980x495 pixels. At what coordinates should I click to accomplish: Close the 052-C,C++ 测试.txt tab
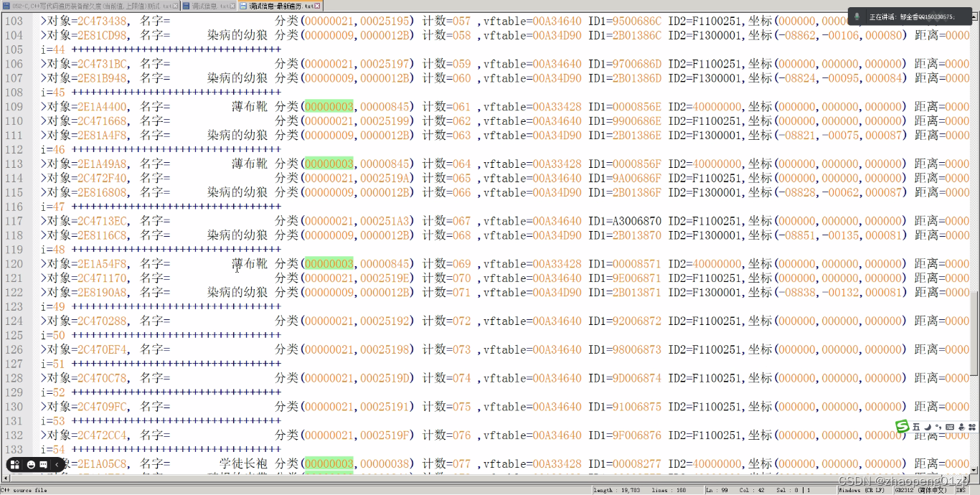coord(175,6)
